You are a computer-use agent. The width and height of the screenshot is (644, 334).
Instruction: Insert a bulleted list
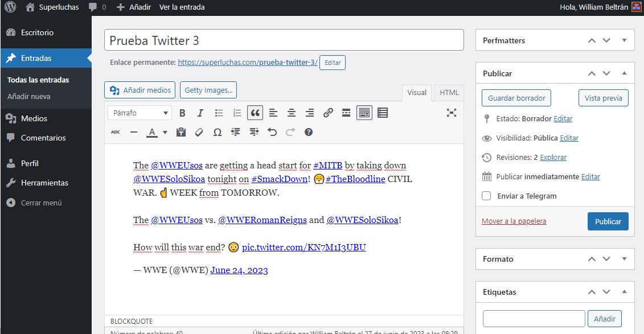coord(219,113)
